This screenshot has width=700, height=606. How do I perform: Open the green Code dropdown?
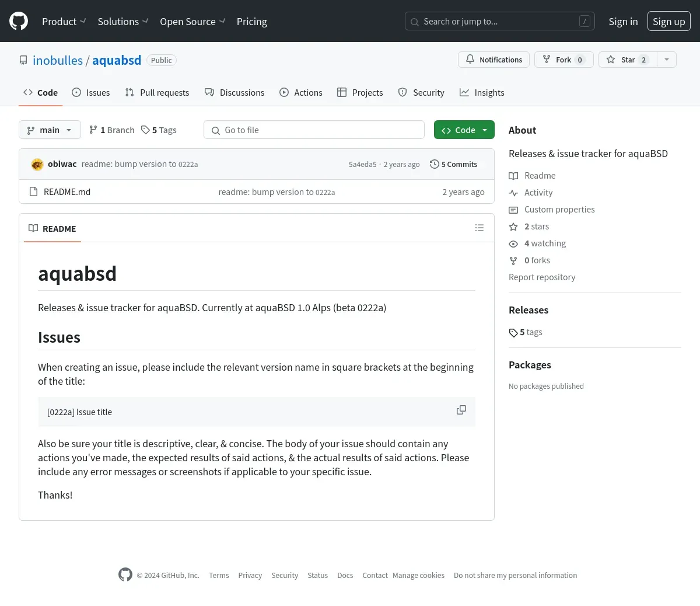[464, 130]
